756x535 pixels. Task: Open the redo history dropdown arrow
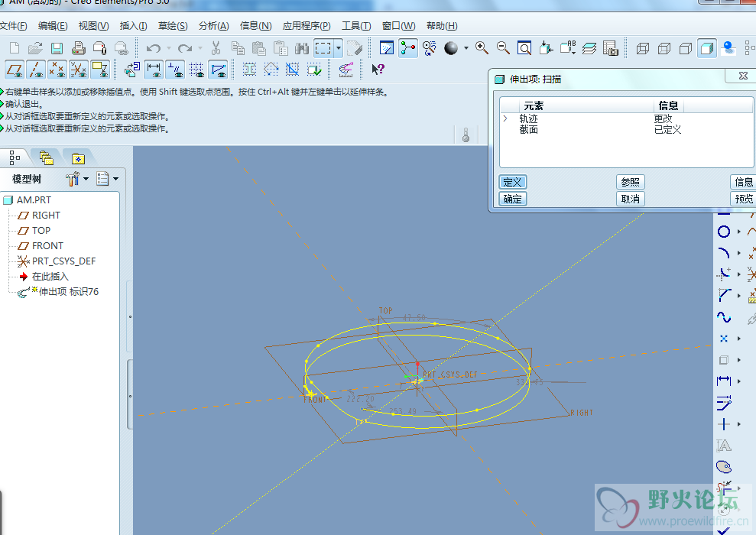(x=200, y=48)
